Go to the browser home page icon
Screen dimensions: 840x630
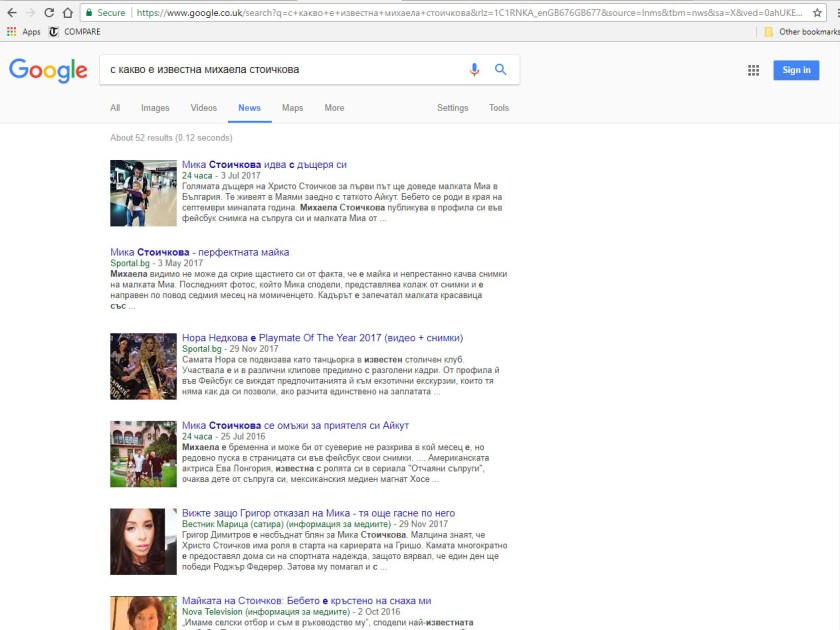(67, 13)
